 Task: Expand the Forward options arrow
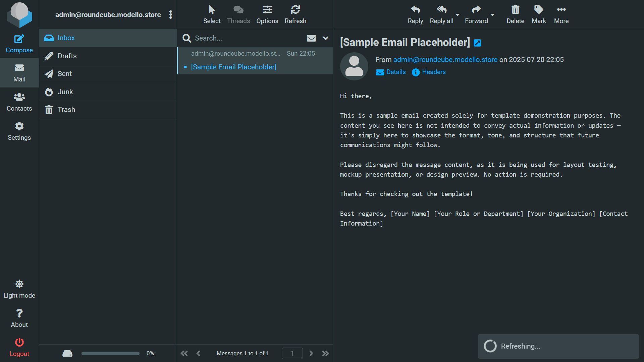point(492,15)
